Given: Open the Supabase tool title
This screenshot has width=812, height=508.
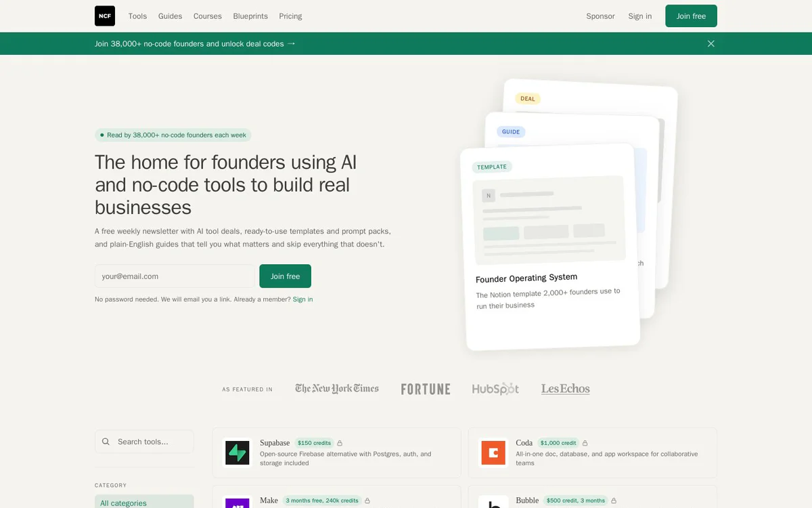Looking at the screenshot, I should 275,443.
